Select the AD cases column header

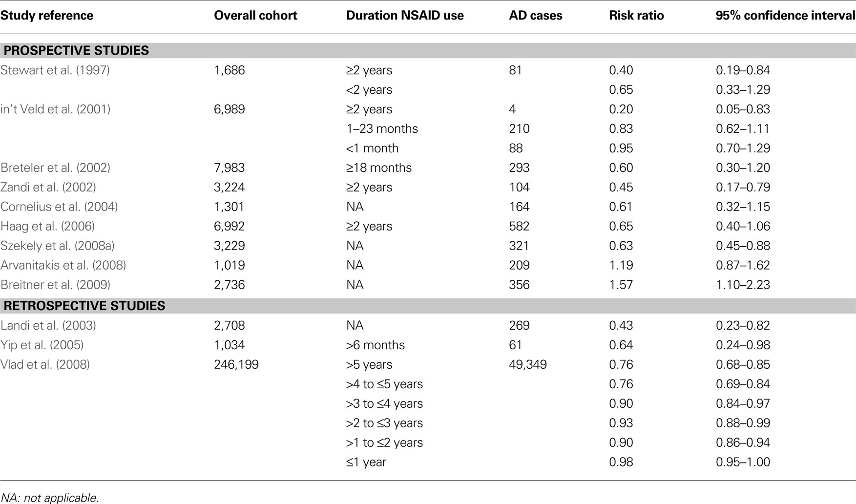click(x=536, y=16)
